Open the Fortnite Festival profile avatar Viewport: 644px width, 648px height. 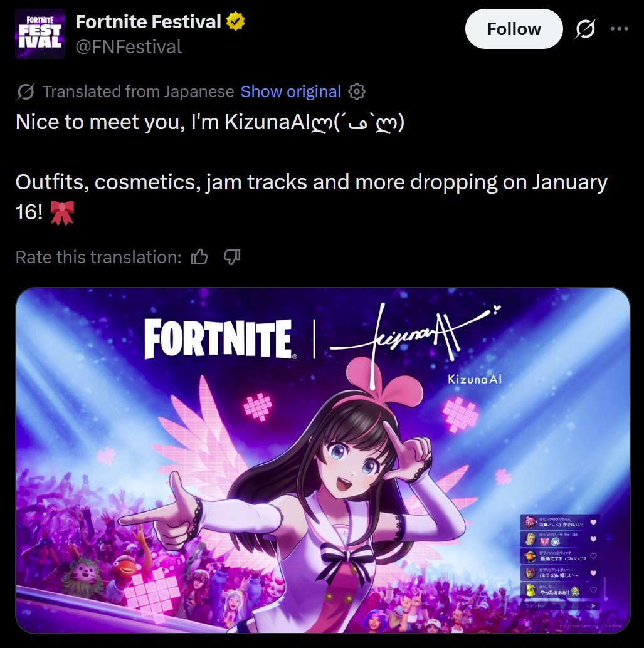click(40, 34)
